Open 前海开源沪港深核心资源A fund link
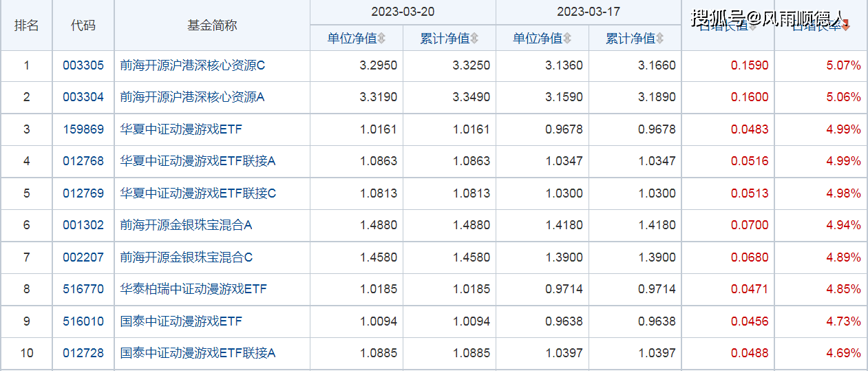The height and width of the screenshot is (371, 868). pyautogui.click(x=192, y=97)
